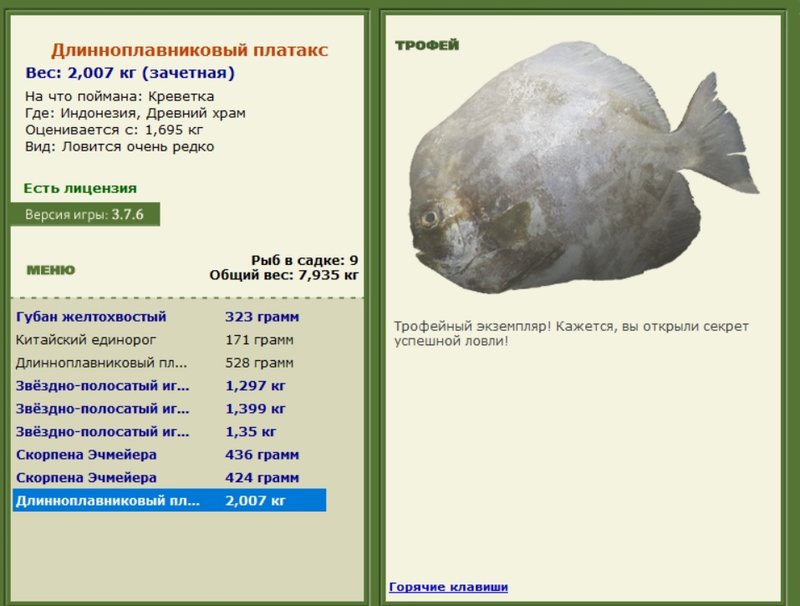Select the 528 грамм Длинноплавниковый entry
The width and height of the screenshot is (800, 606).
coord(169,363)
